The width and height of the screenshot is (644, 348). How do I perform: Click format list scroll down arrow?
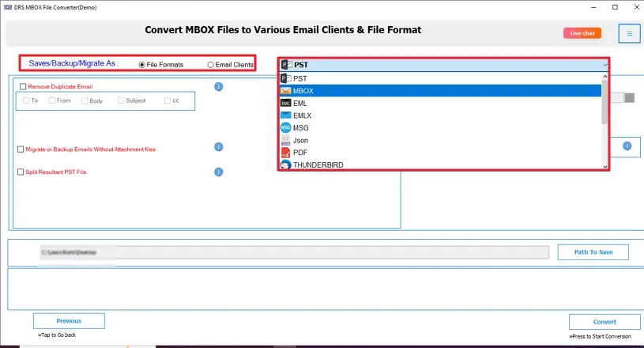(x=605, y=166)
